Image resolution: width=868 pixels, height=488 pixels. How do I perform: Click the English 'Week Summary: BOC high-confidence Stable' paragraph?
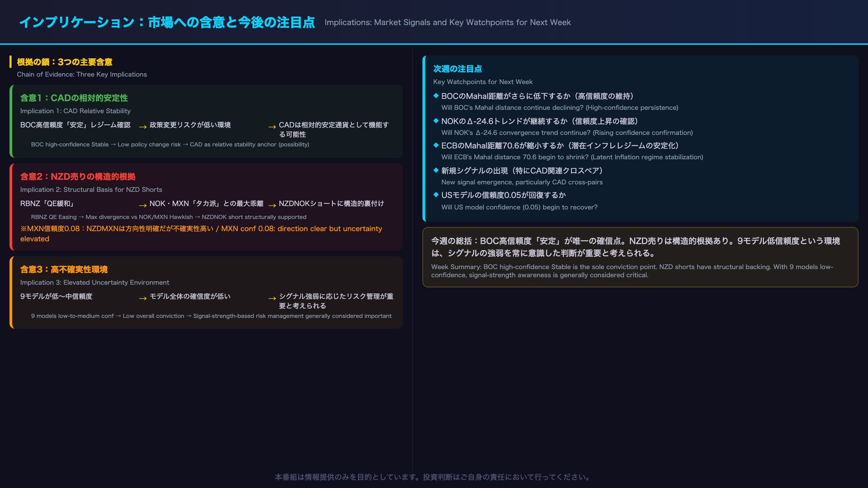tap(632, 271)
